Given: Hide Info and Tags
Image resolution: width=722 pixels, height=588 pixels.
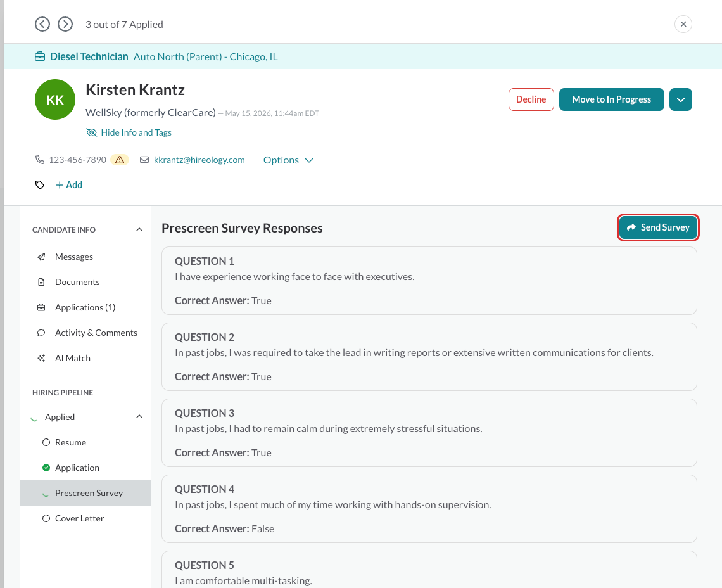Looking at the screenshot, I should (x=129, y=132).
